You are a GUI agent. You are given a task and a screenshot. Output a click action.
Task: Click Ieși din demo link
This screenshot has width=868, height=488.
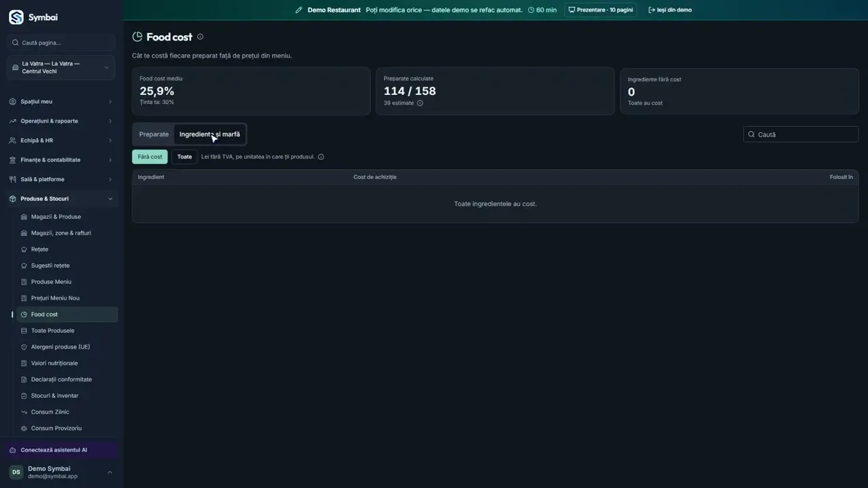670,10
